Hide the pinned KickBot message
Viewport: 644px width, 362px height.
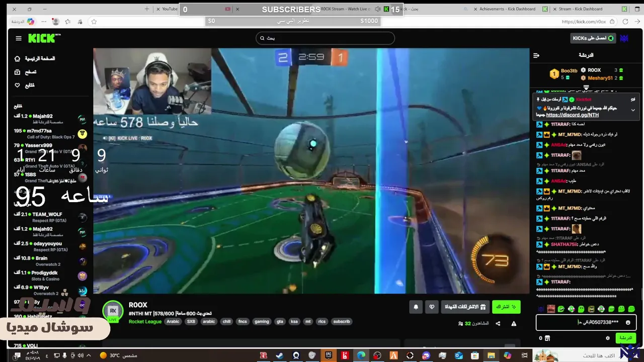click(x=633, y=100)
